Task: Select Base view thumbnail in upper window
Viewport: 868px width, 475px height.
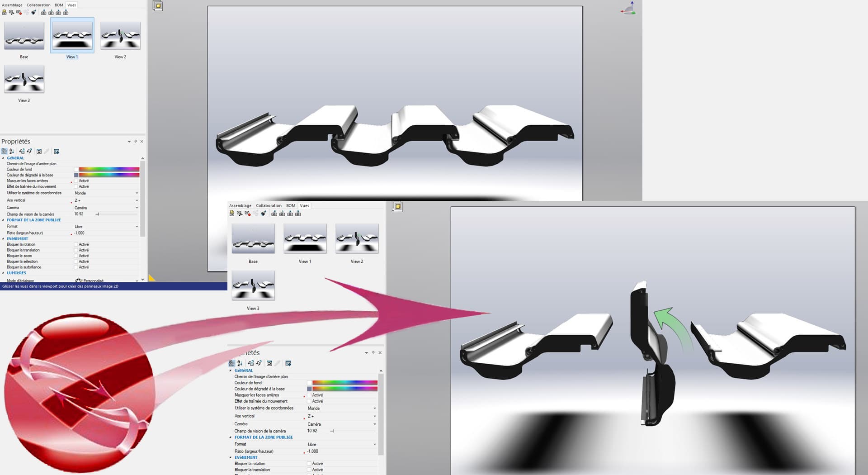Action: point(24,35)
